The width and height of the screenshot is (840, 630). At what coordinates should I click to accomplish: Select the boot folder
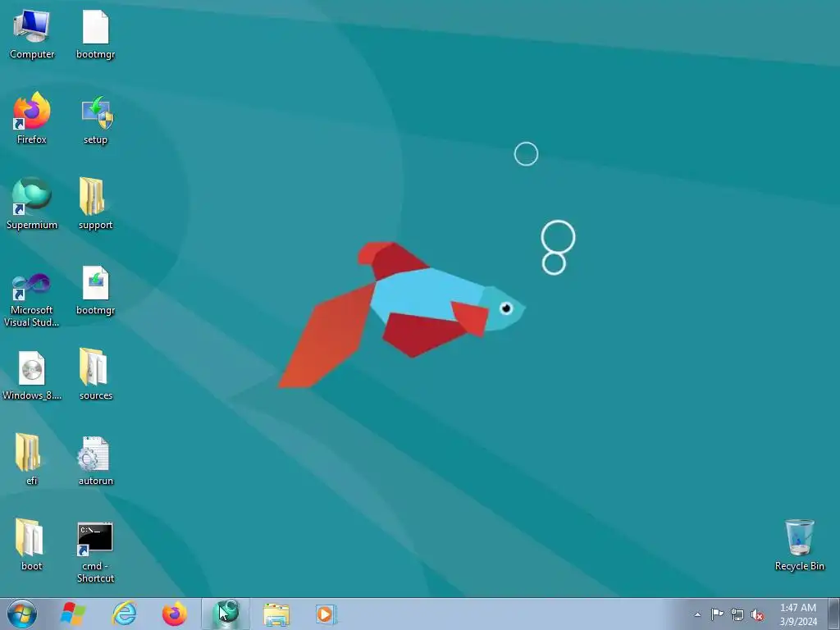[32, 545]
